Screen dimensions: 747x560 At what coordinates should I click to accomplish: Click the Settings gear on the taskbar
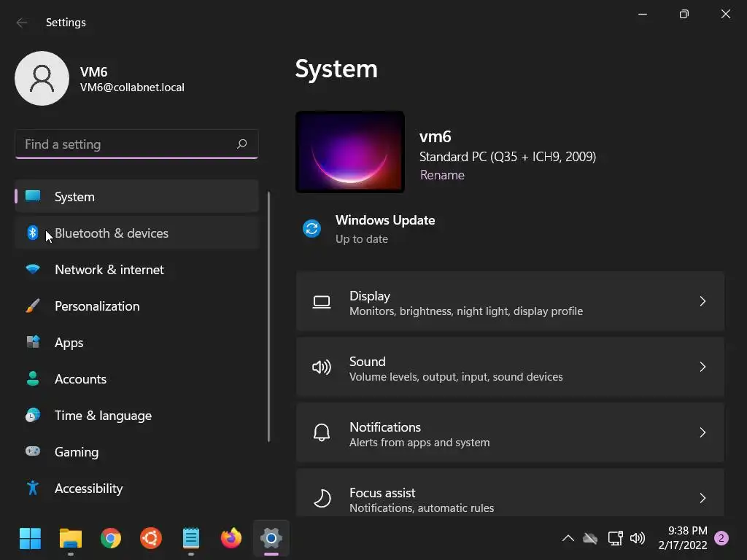pyautogui.click(x=271, y=539)
